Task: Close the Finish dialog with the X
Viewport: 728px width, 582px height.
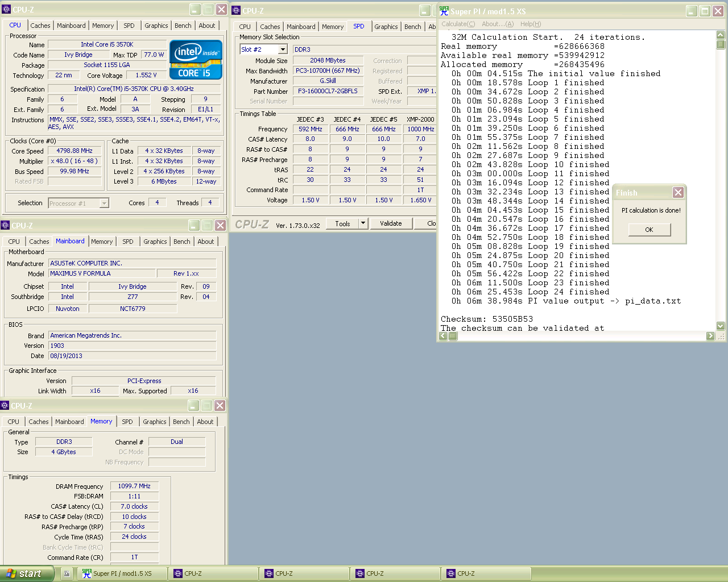Action: [x=678, y=193]
